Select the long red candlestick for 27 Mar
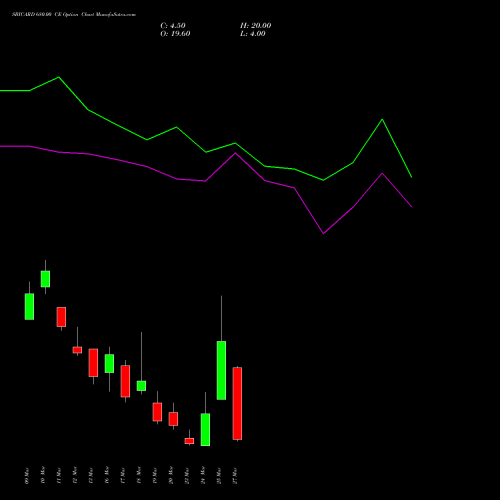The width and height of the screenshot is (500, 500). tap(237, 403)
